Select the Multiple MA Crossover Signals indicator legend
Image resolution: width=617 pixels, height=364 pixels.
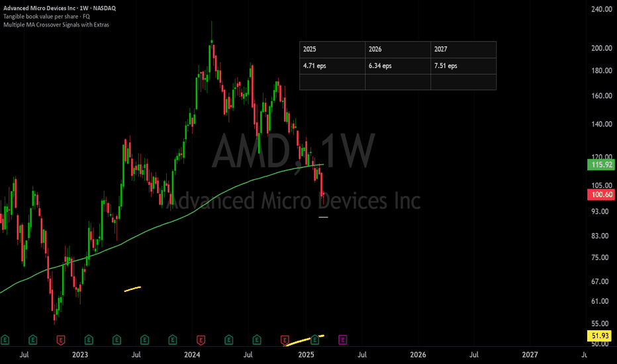pos(56,24)
